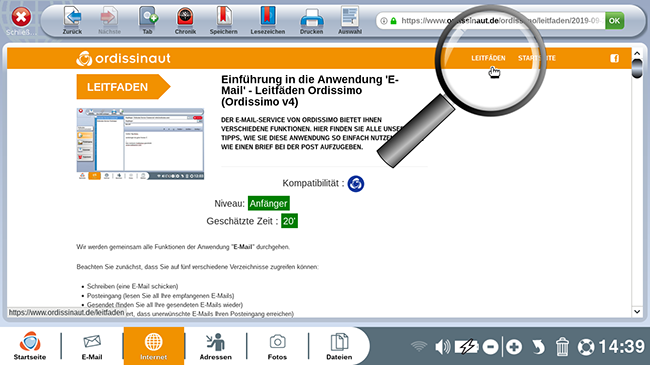650x365 pixels.
Task: Click the scrollbar down arrow
Action: coord(637,311)
